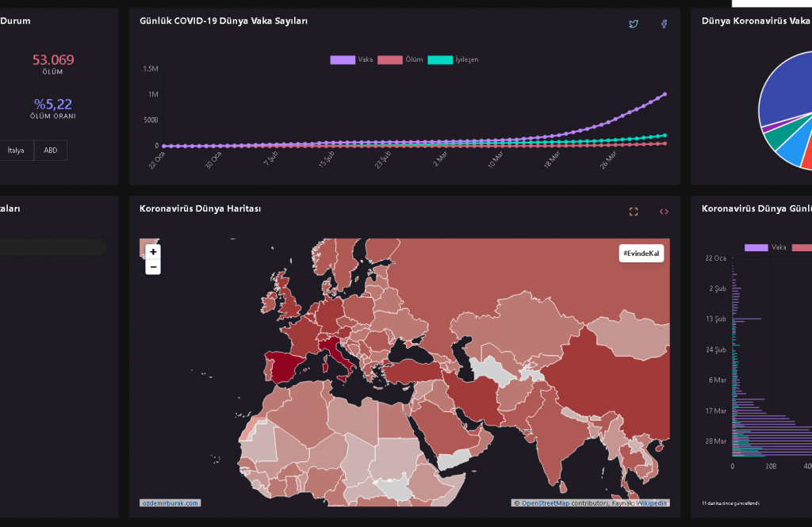Zoom out on the world map
The height and width of the screenshot is (527, 812).
point(153,267)
